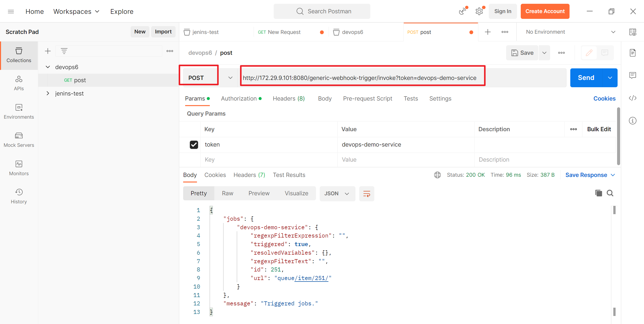Select the Visualize response view
The image size is (644, 324).
point(296,193)
